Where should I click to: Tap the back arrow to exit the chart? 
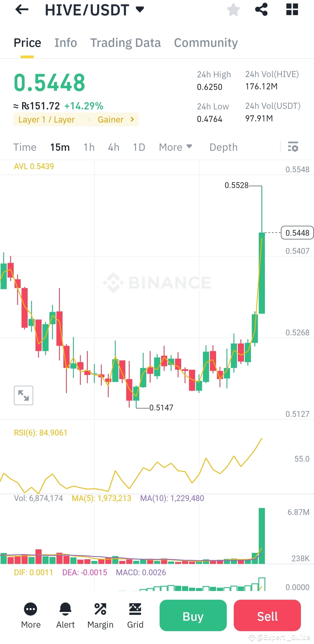coord(22,10)
